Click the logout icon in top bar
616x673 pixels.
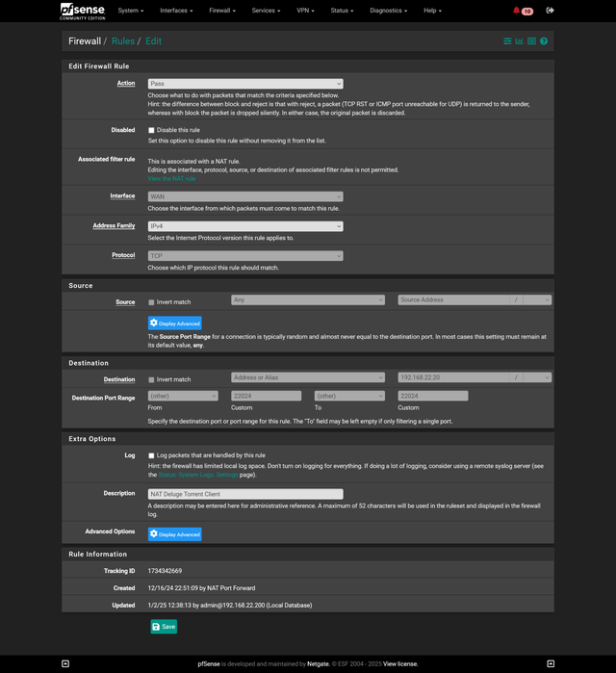coord(550,11)
